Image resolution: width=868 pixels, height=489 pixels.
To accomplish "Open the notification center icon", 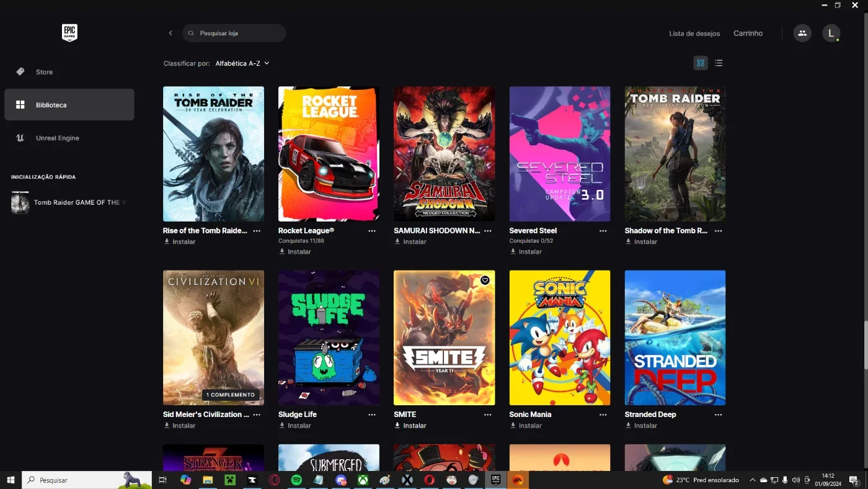I will coord(854,480).
